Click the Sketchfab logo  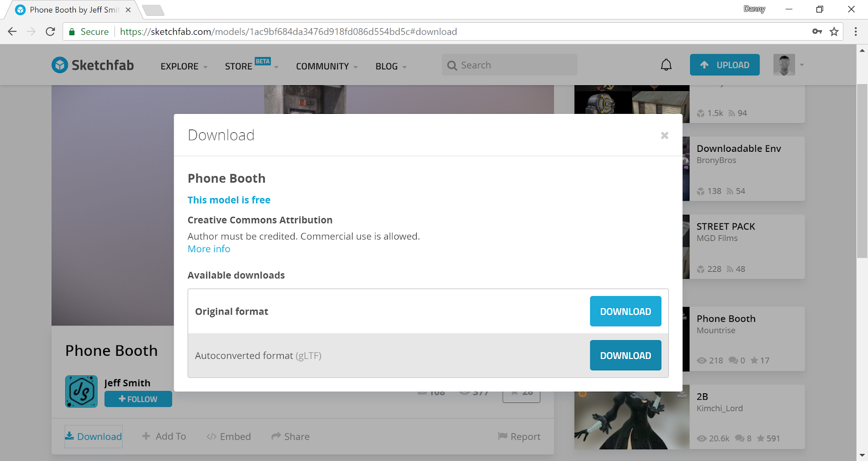(x=93, y=65)
